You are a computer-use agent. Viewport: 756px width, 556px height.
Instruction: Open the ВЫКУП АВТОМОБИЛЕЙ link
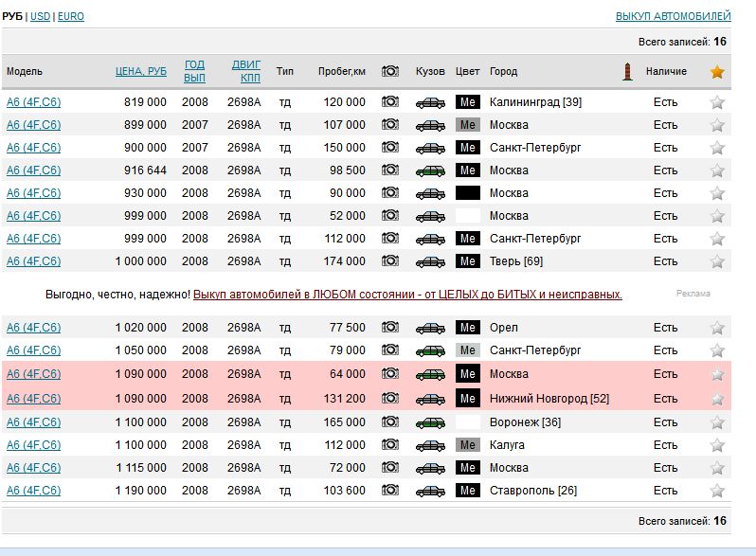673,16
